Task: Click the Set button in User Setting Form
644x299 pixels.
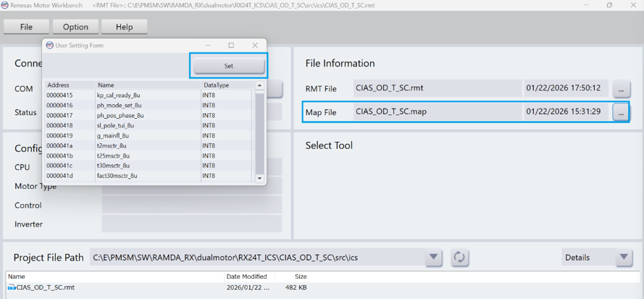Action: [x=229, y=66]
